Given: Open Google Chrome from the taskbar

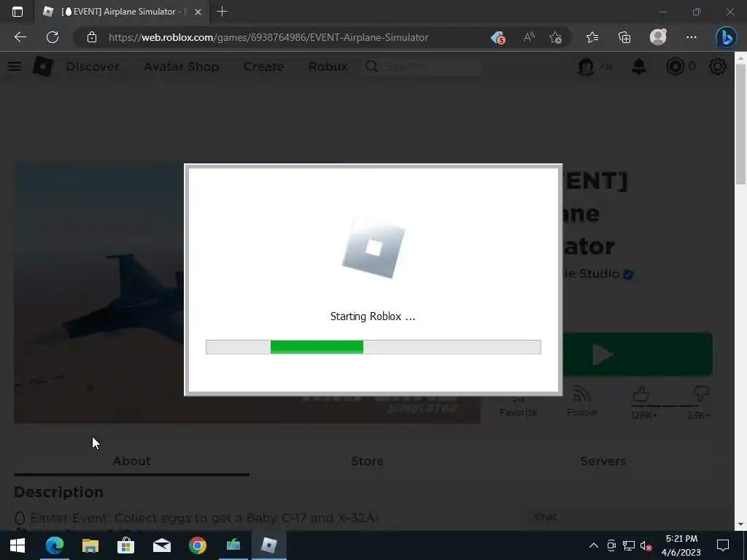Looking at the screenshot, I should [x=197, y=545].
